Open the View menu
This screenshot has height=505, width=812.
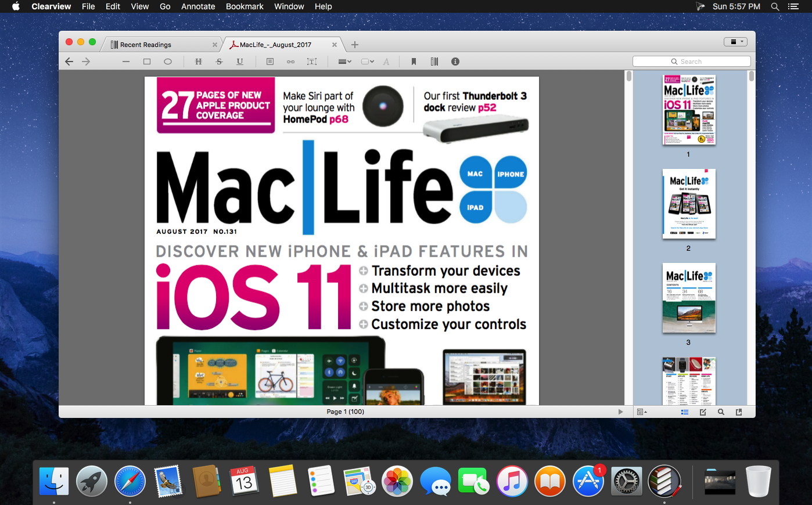[x=139, y=6]
